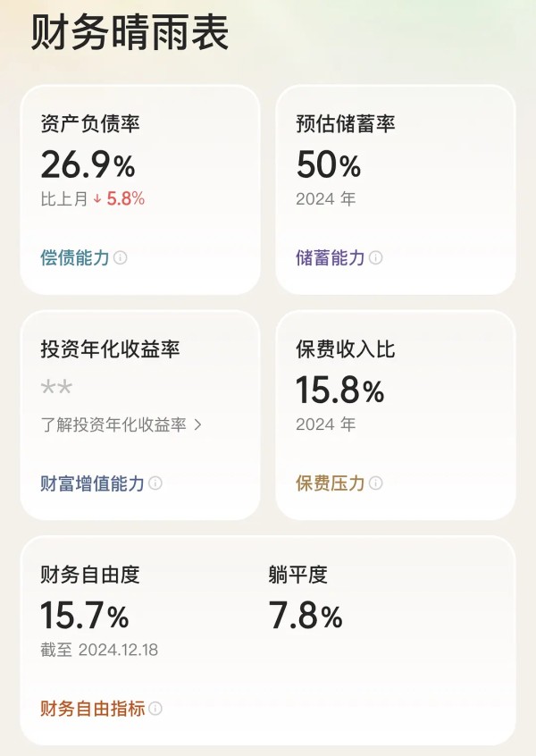Select the 保费压力 label
This screenshot has width=536, height=756.
(x=331, y=483)
